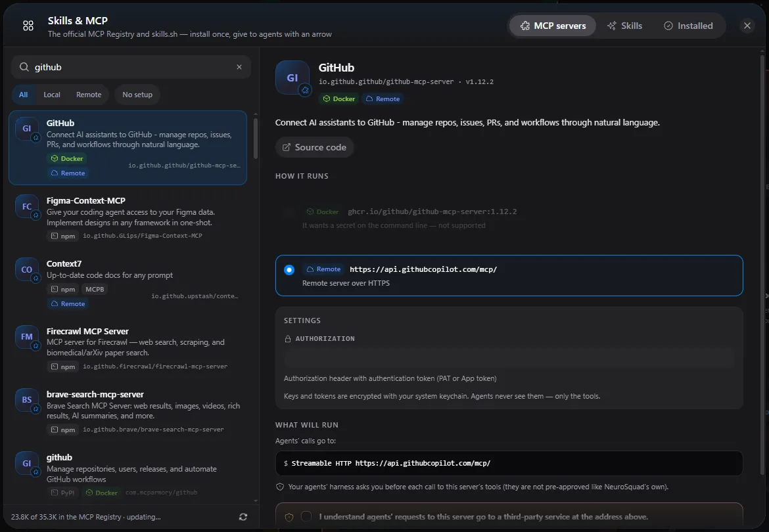Click Remote badge under GitHub title
This screenshot has width=769, height=532.
(x=383, y=99)
